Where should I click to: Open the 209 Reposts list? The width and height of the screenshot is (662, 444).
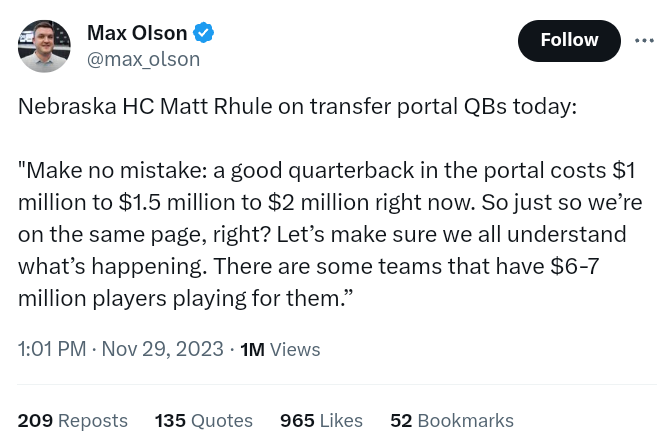tap(72, 420)
